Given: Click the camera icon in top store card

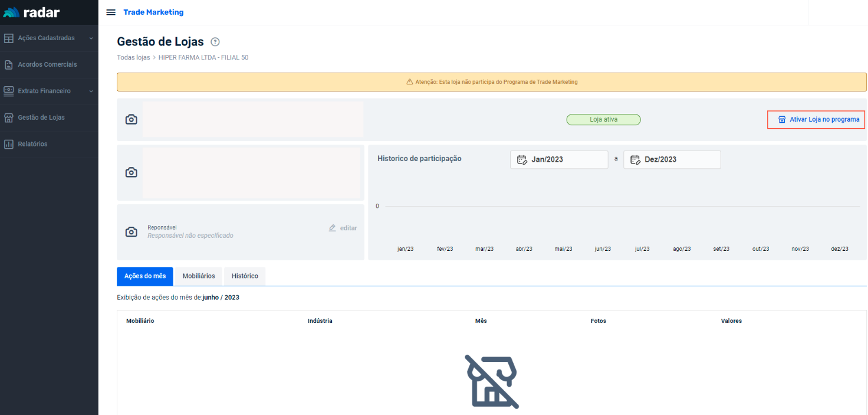Looking at the screenshot, I should tap(131, 119).
